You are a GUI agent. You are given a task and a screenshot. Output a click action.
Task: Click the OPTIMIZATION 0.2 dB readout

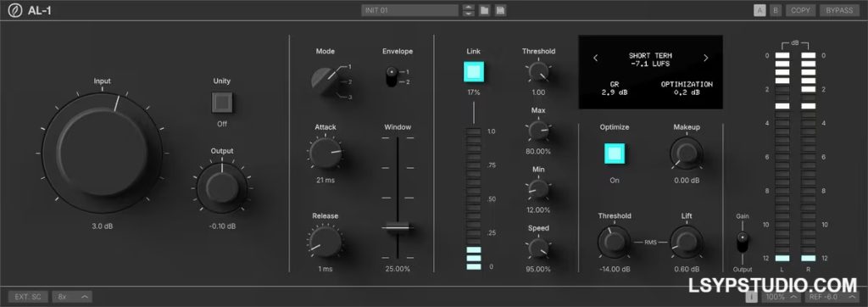[x=687, y=88]
